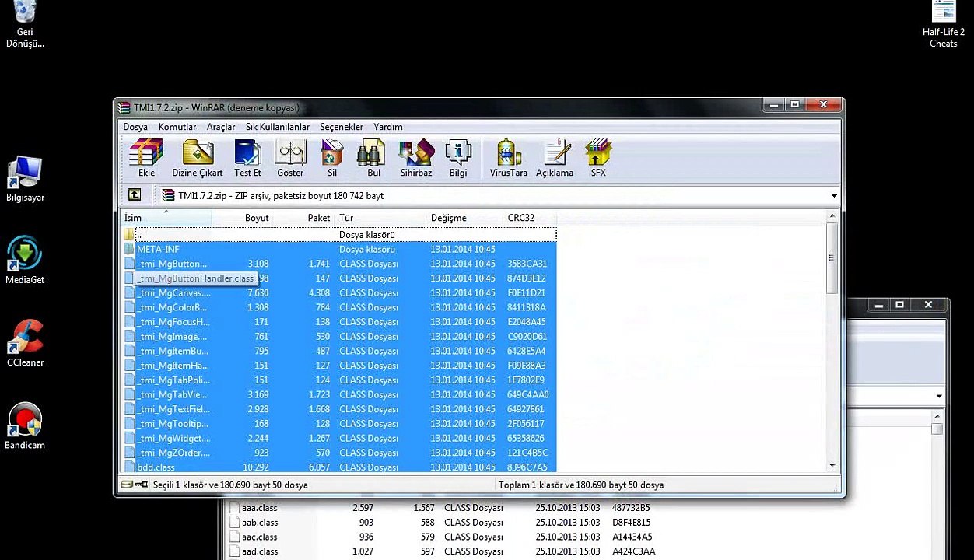Open the Dosya menu
This screenshot has width=974, height=560.
[x=135, y=127]
